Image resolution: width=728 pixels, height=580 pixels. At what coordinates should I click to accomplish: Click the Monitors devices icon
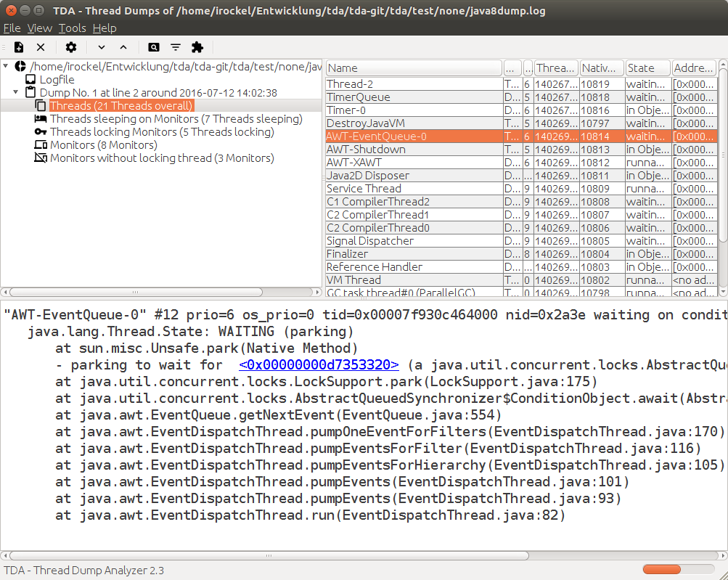point(41,144)
